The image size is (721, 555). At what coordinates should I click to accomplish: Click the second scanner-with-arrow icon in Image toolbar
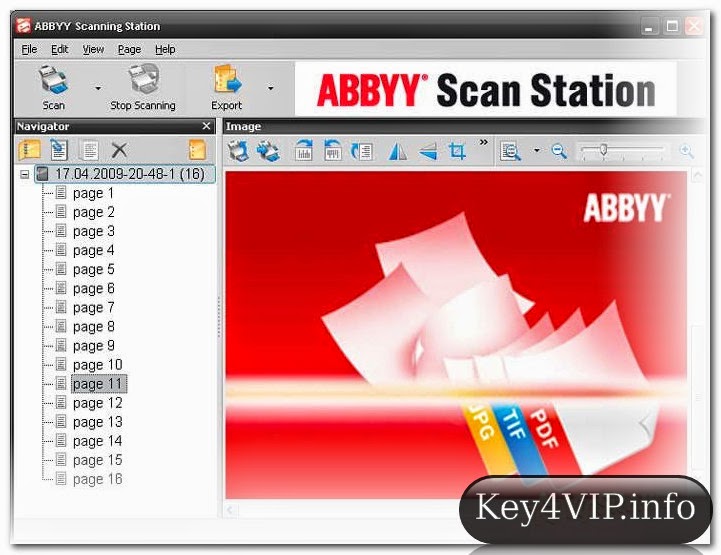(268, 151)
